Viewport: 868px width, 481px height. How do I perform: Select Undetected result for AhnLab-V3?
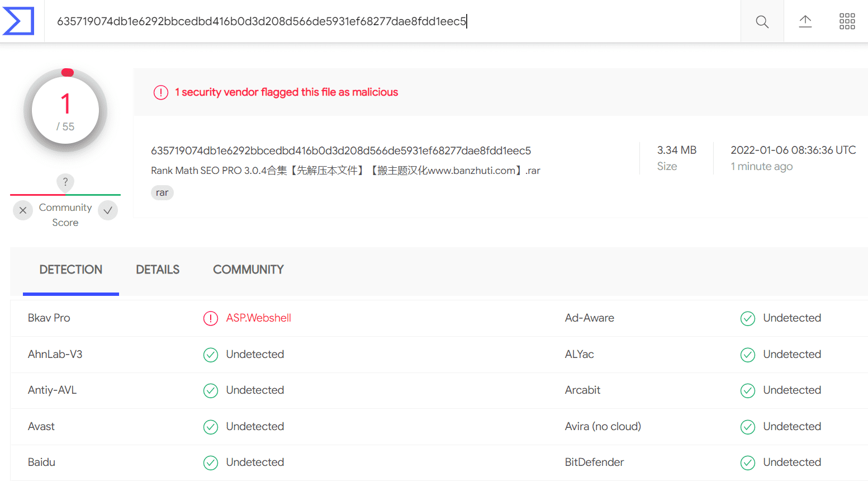255,354
